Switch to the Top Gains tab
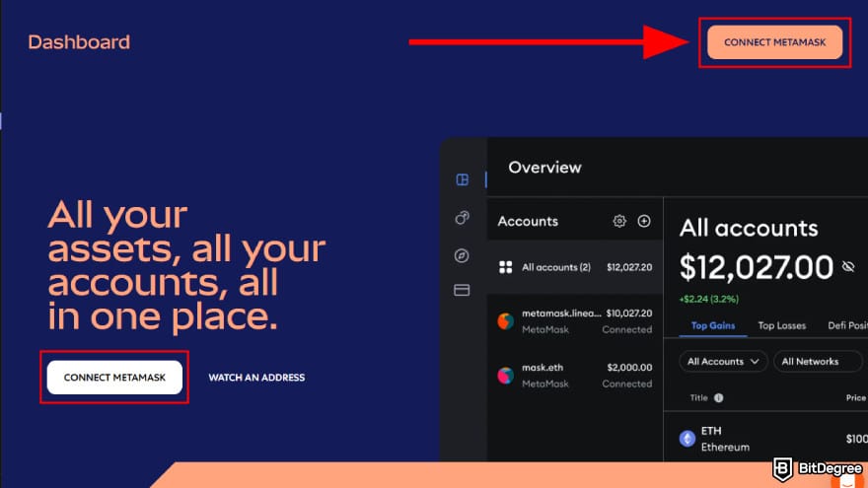The width and height of the screenshot is (868, 488). click(713, 325)
